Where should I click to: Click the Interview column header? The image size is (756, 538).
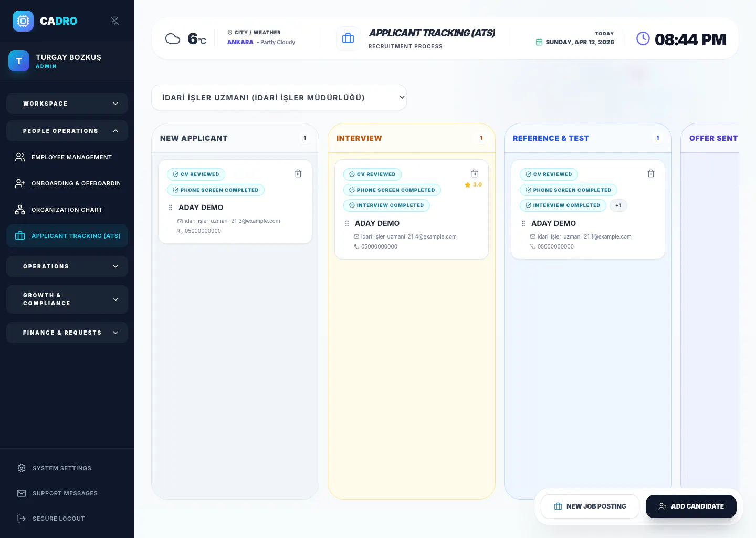pos(412,138)
